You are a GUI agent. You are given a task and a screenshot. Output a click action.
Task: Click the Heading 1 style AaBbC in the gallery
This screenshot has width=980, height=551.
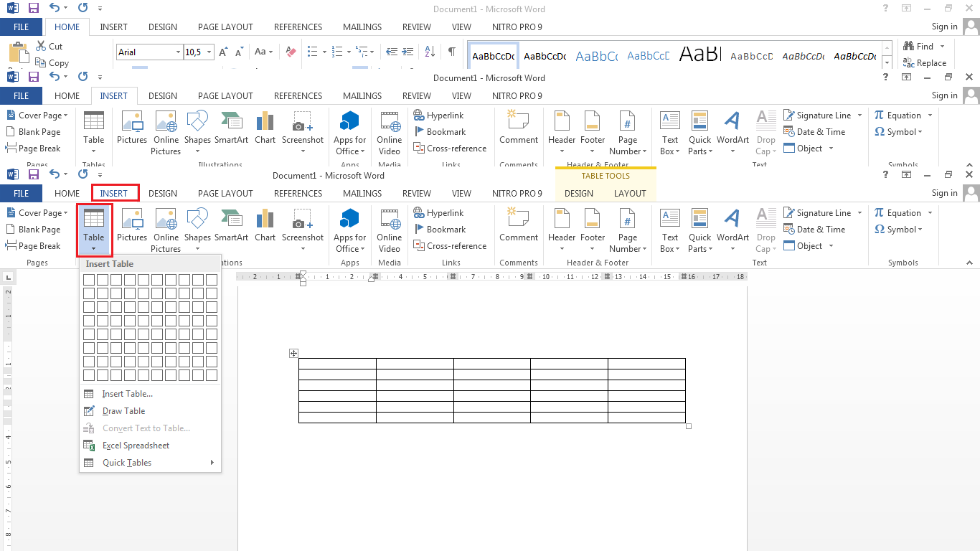[x=597, y=56]
